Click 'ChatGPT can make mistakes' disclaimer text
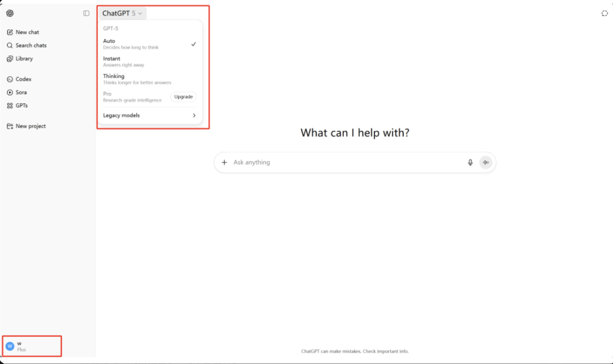The width and height of the screenshot is (613, 364). click(355, 351)
